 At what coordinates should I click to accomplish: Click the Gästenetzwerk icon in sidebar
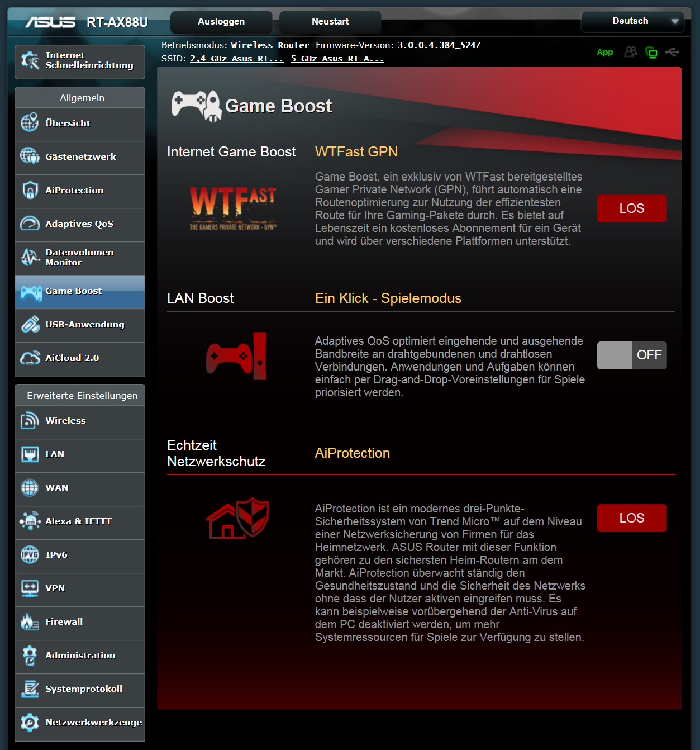pos(30,156)
